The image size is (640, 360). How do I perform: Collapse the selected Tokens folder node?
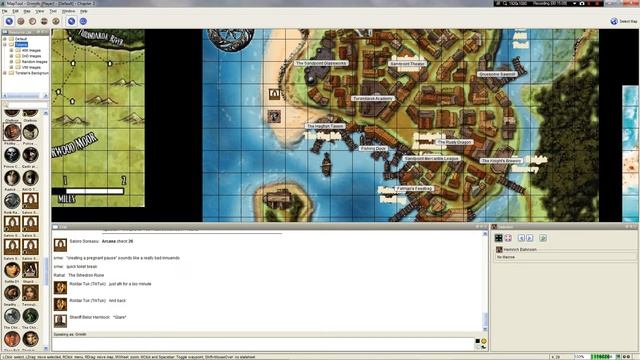click(x=5, y=44)
